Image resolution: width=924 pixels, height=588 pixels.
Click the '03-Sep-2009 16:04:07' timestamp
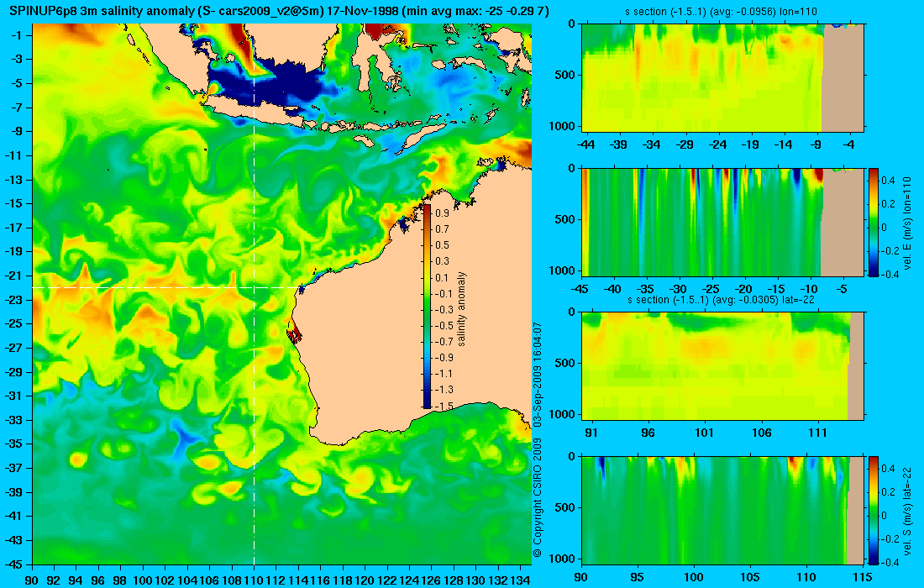pyautogui.click(x=537, y=375)
